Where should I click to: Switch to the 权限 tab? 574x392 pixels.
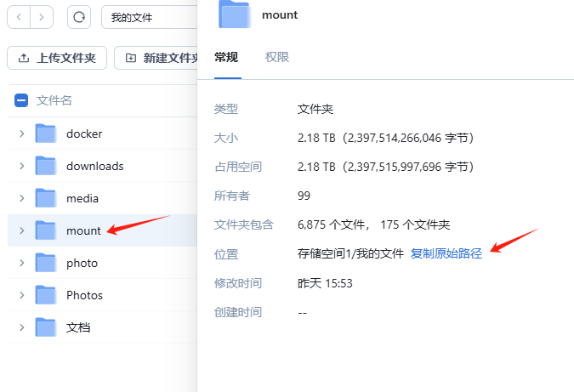point(277,57)
